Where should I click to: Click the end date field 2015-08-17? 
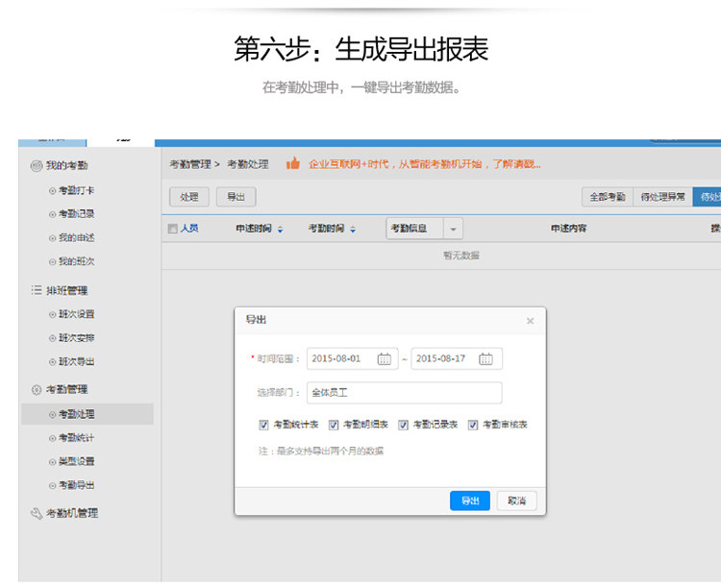click(457, 358)
